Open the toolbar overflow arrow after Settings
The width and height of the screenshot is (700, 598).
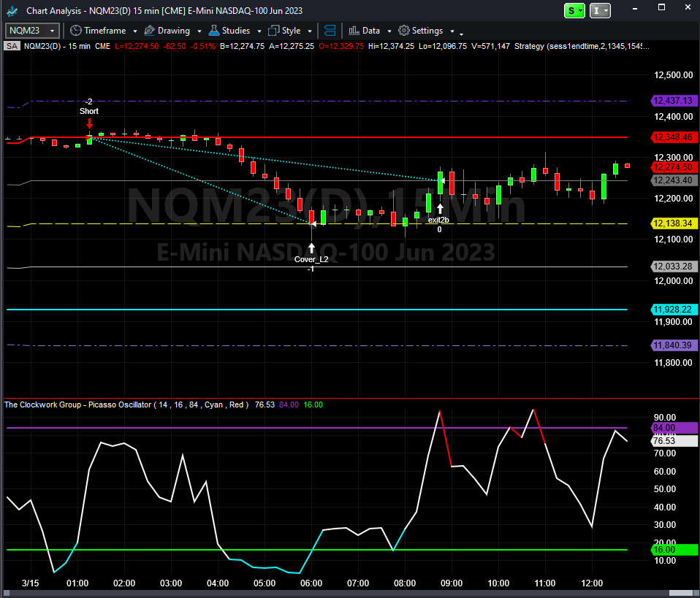[461, 33]
